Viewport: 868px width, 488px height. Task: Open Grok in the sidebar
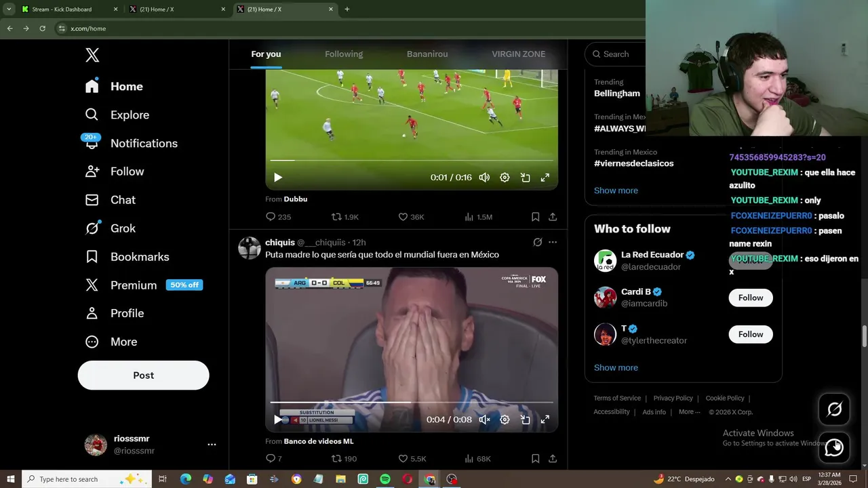click(110, 228)
